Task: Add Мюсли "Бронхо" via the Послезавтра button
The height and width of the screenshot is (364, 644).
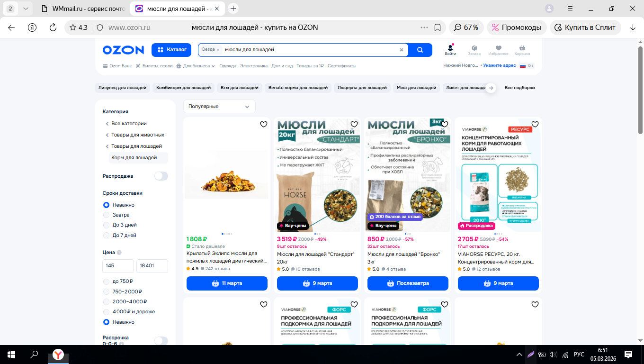Action: (x=408, y=283)
